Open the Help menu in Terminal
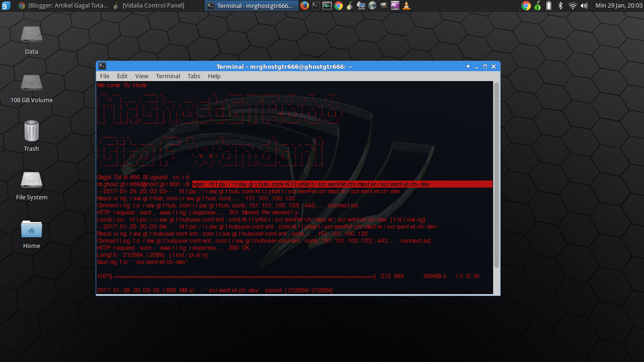 pos(214,76)
